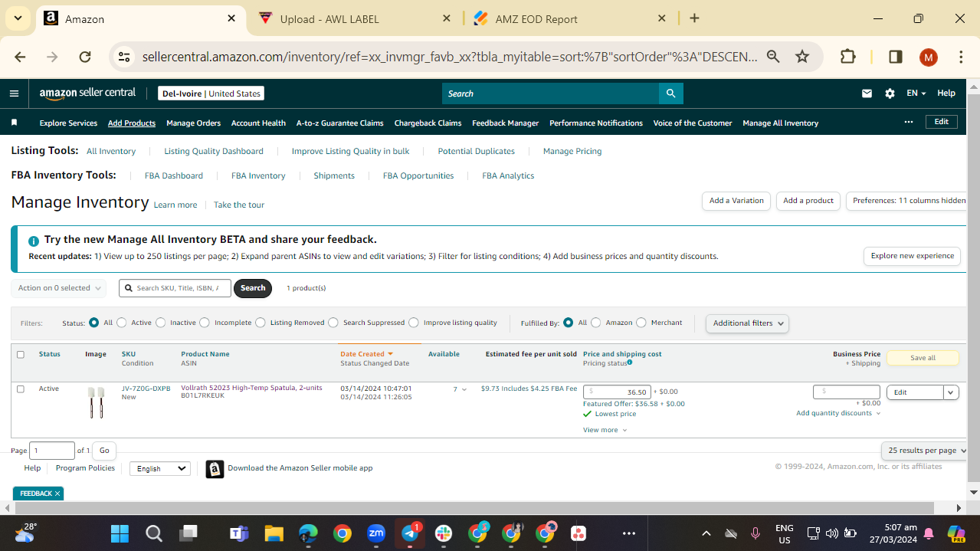Viewport: 980px width, 551px height.
Task: Open the EN language dropdown
Action: click(x=916, y=93)
